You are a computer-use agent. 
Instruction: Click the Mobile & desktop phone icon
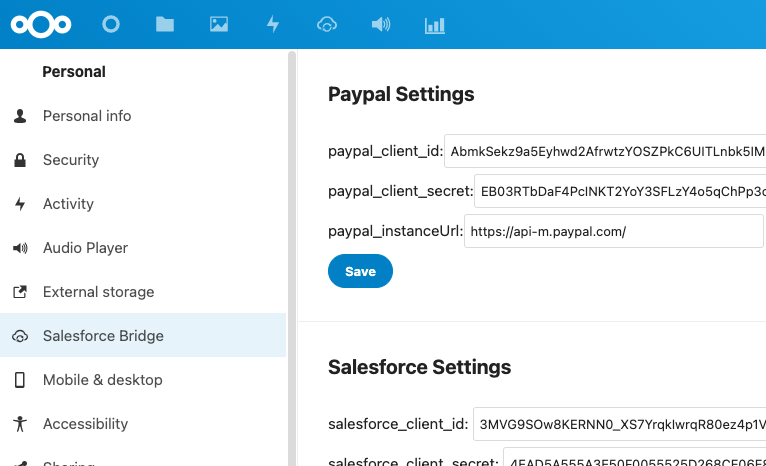[20, 380]
